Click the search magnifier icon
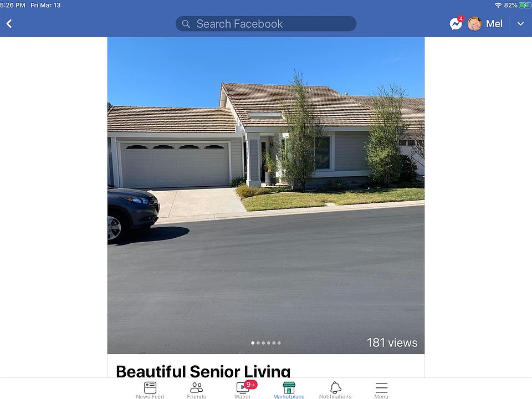This screenshot has height=399, width=532. pyautogui.click(x=186, y=24)
